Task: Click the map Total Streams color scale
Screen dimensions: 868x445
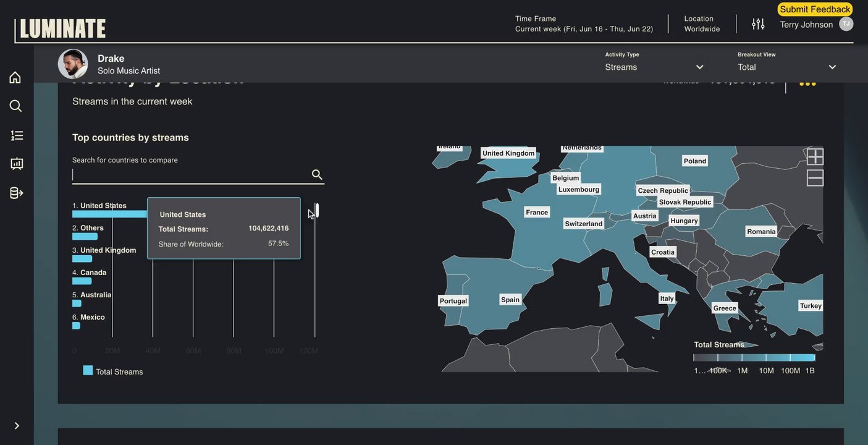Action: click(x=754, y=358)
